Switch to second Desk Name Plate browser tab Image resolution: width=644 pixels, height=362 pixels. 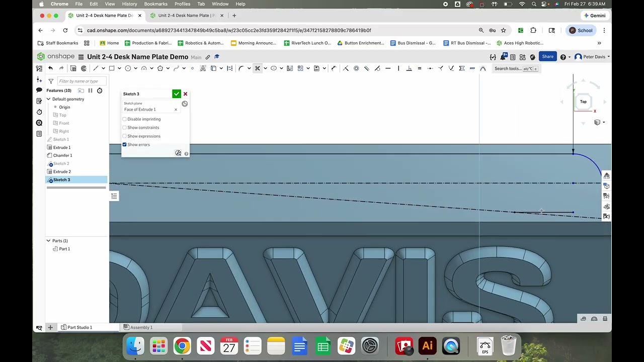coord(187,16)
